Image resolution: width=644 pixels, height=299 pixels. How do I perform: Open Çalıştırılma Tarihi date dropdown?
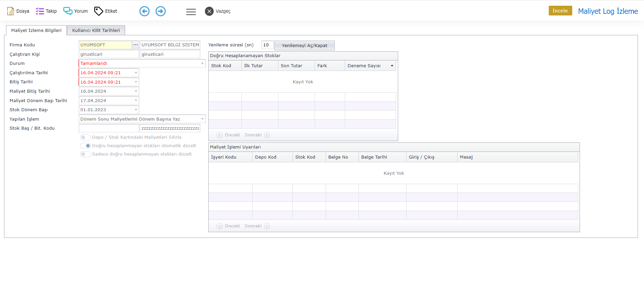click(136, 73)
